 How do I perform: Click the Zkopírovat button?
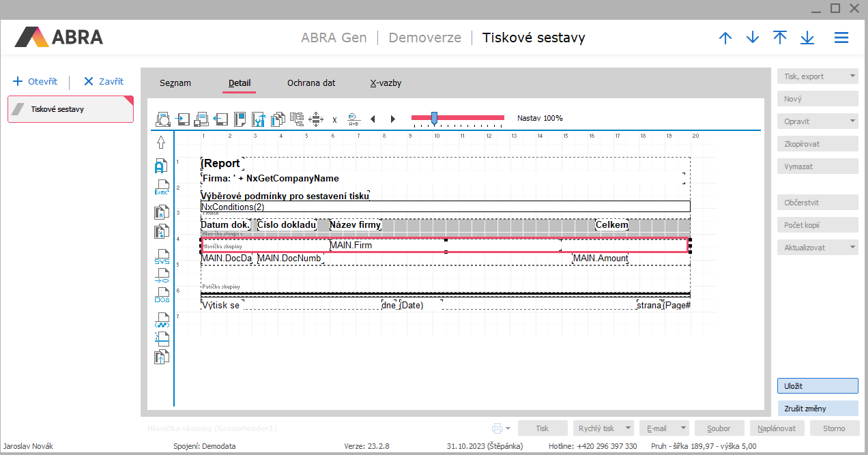[x=818, y=144]
